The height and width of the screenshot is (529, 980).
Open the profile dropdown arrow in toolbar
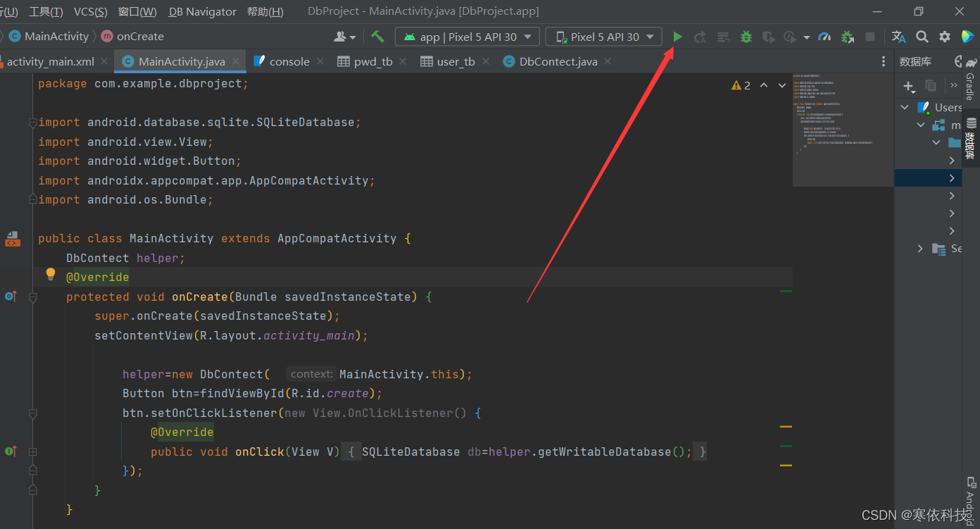click(807, 37)
